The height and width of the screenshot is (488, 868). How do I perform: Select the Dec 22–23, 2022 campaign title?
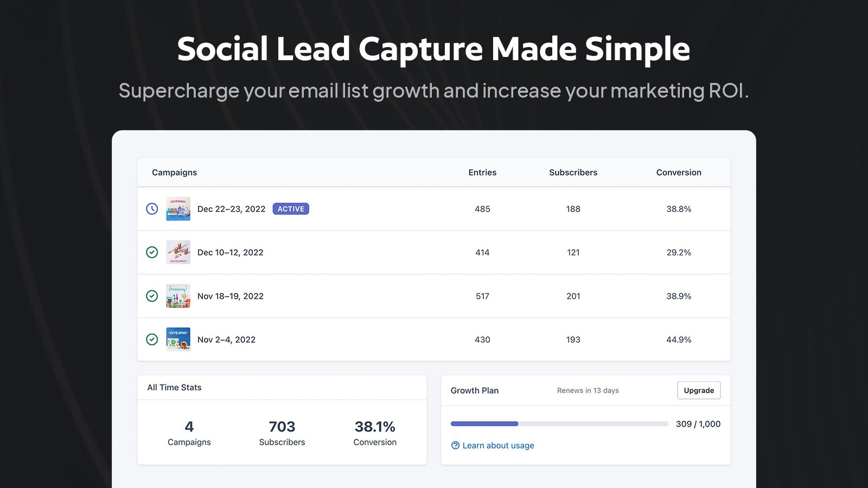tap(231, 209)
